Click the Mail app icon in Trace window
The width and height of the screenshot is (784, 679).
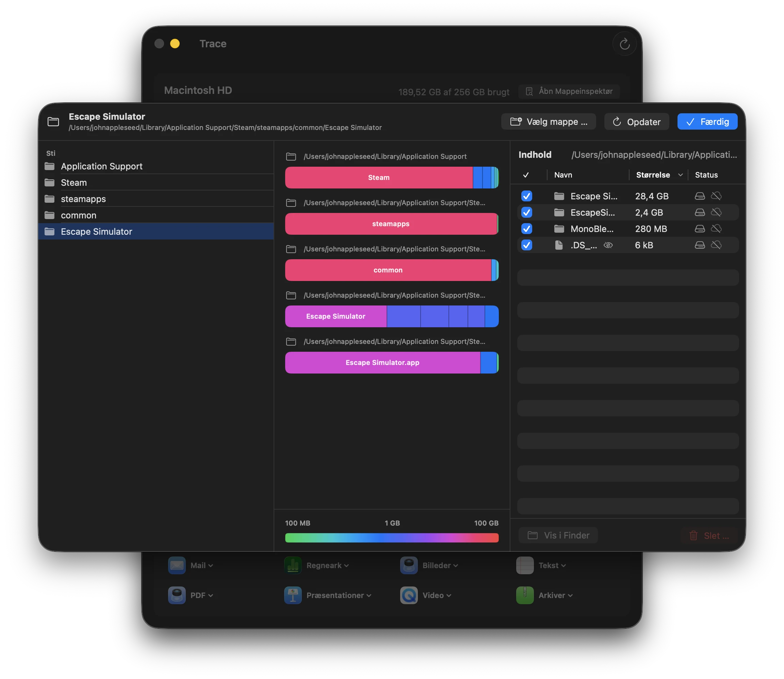177,565
